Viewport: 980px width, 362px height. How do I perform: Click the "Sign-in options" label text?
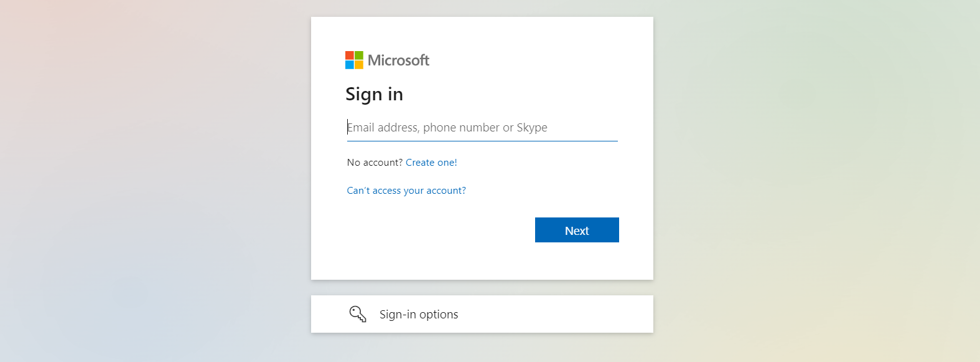(419, 315)
